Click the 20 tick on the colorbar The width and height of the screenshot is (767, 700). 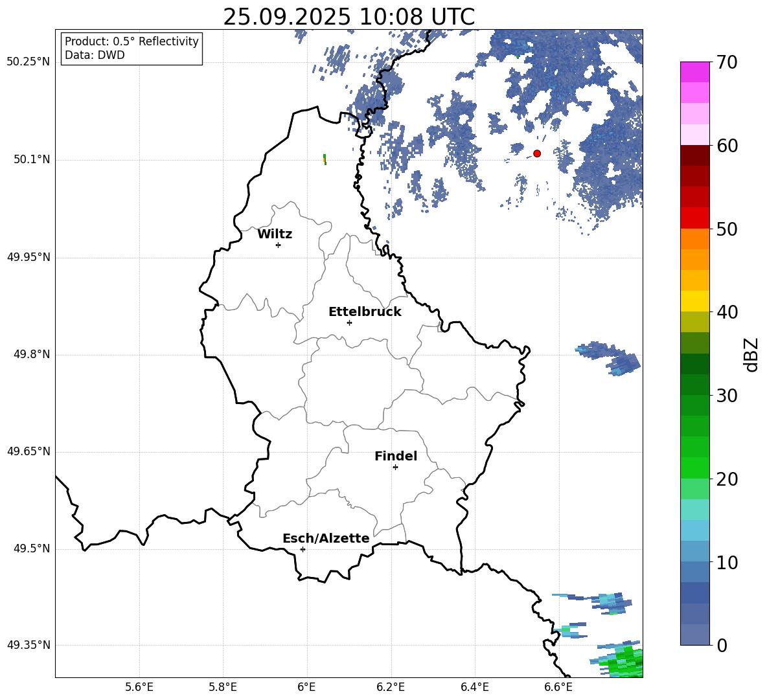click(x=727, y=479)
